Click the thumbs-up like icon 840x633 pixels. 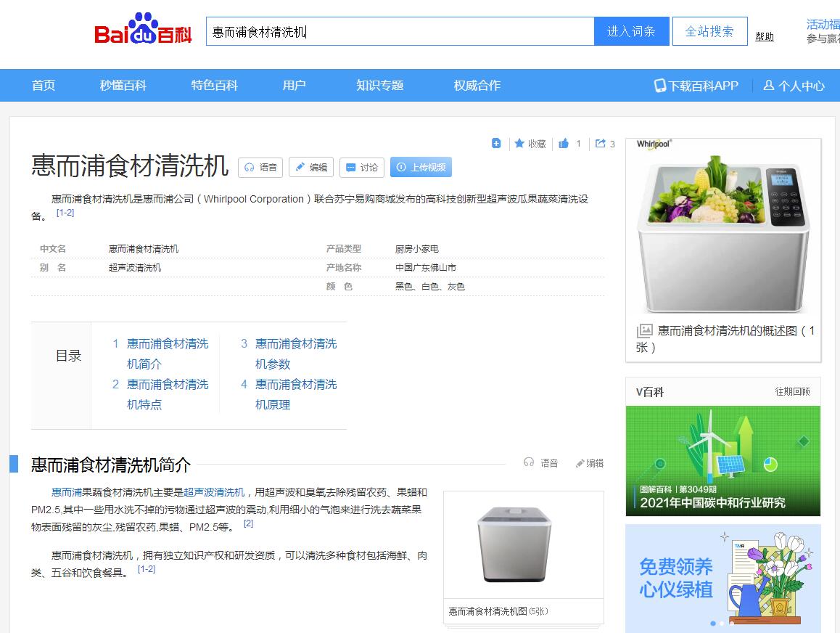click(x=564, y=143)
